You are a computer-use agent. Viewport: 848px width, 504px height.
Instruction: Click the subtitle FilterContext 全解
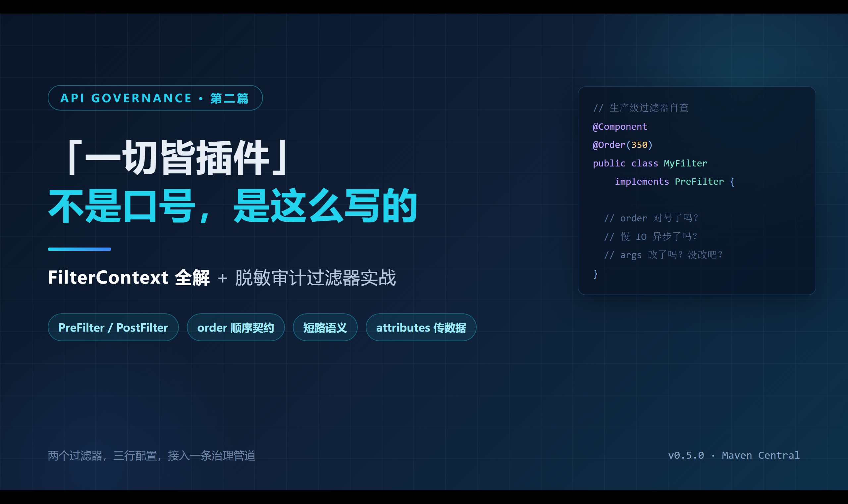[x=129, y=277]
